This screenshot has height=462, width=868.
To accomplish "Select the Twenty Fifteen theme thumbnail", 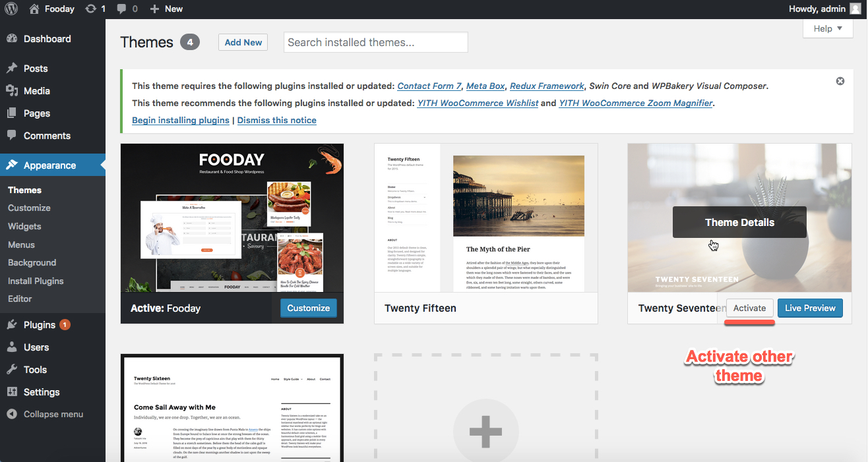I will [x=486, y=218].
